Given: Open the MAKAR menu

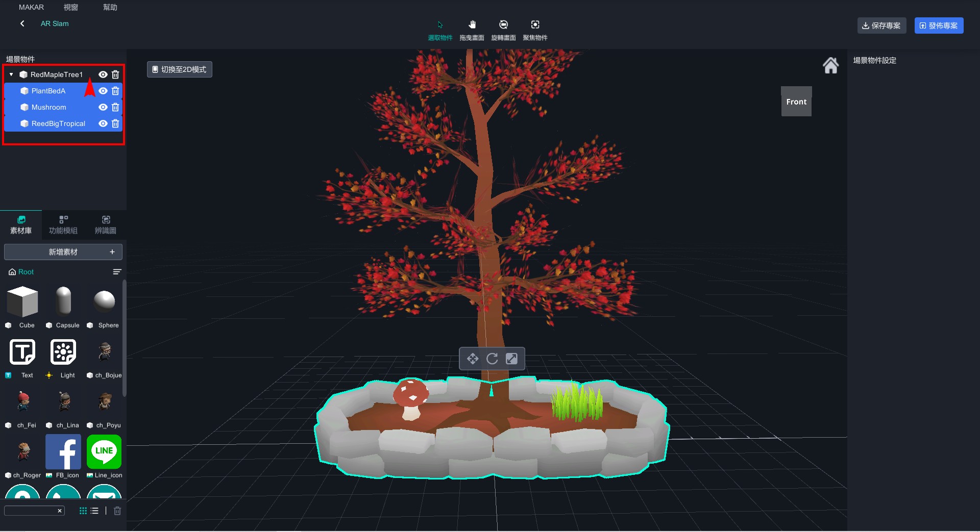Looking at the screenshot, I should coord(31,7).
